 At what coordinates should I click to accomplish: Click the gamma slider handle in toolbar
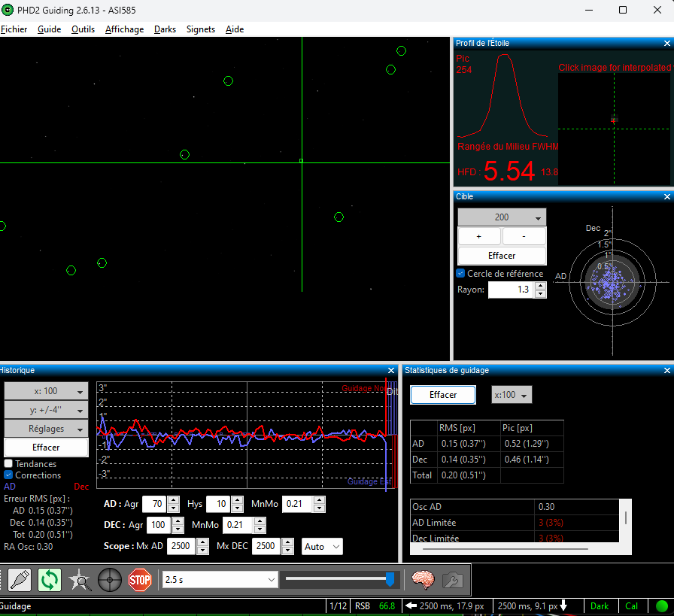coord(390,579)
